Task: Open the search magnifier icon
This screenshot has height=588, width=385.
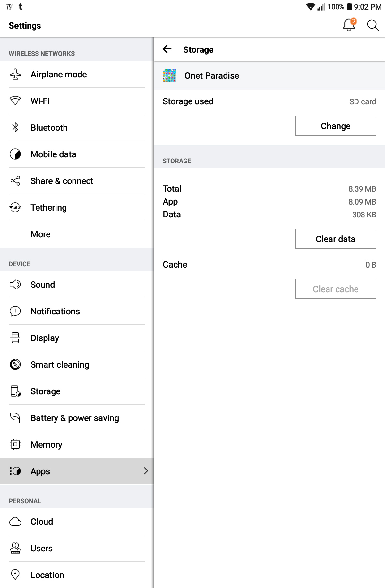Action: click(372, 25)
